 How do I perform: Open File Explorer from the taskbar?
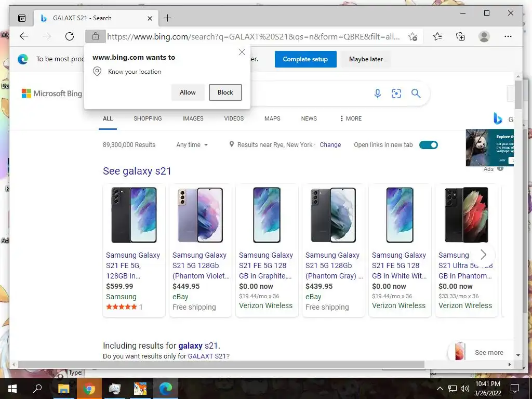(x=63, y=389)
